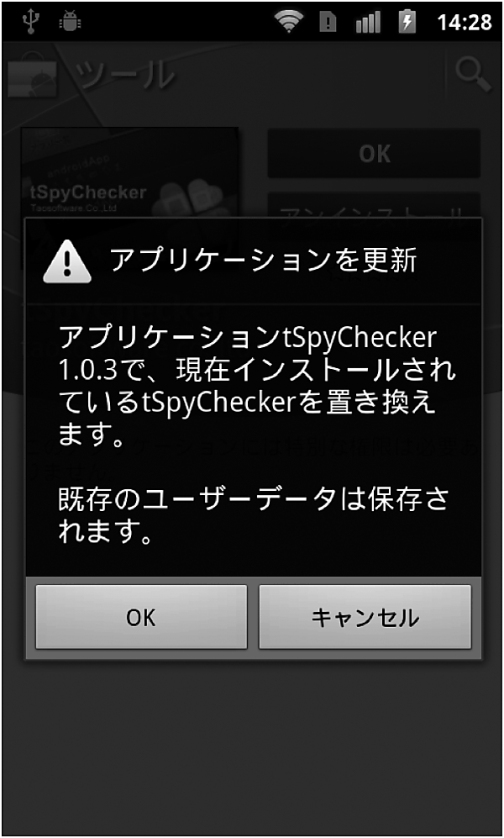Dismiss the dialog with キャンセル
The width and height of the screenshot is (504, 838).
coord(365,617)
